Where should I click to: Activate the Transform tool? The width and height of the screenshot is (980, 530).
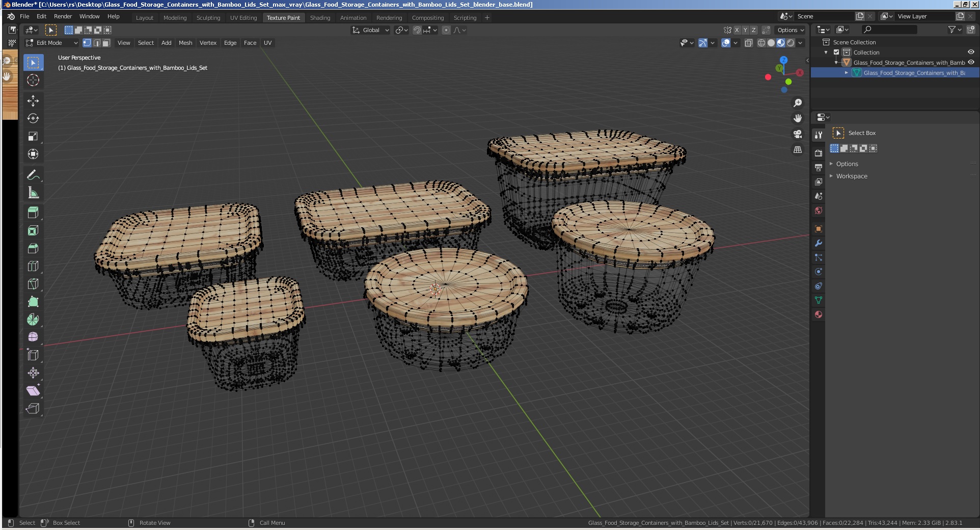coord(33,154)
